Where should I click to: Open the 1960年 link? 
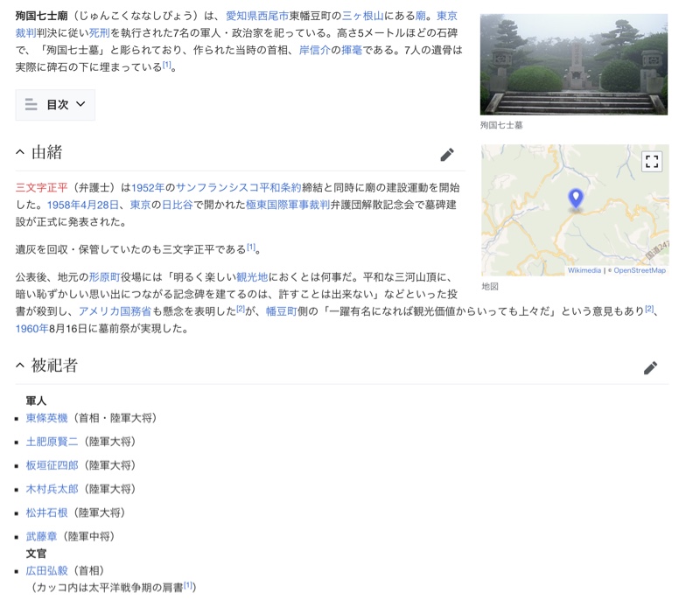tap(31, 329)
